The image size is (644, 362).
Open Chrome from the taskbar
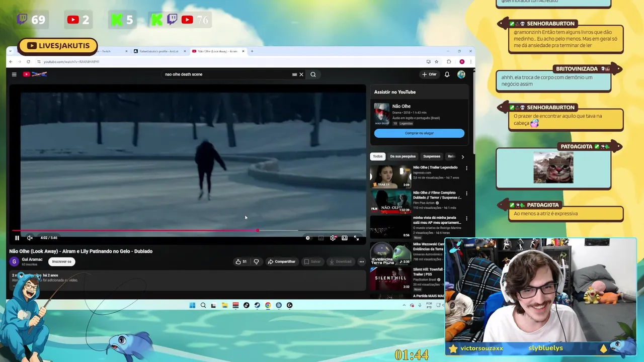268,305
